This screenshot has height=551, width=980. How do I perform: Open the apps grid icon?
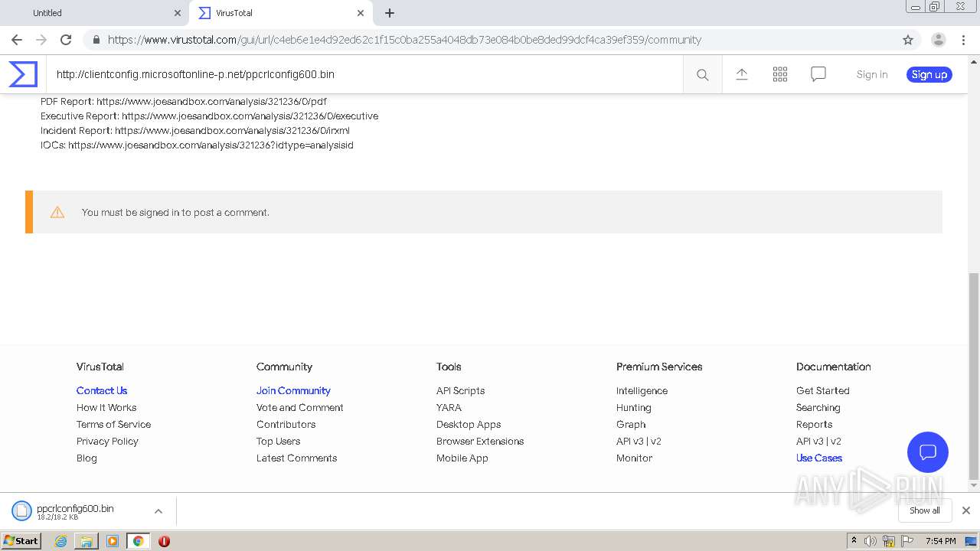pos(780,74)
